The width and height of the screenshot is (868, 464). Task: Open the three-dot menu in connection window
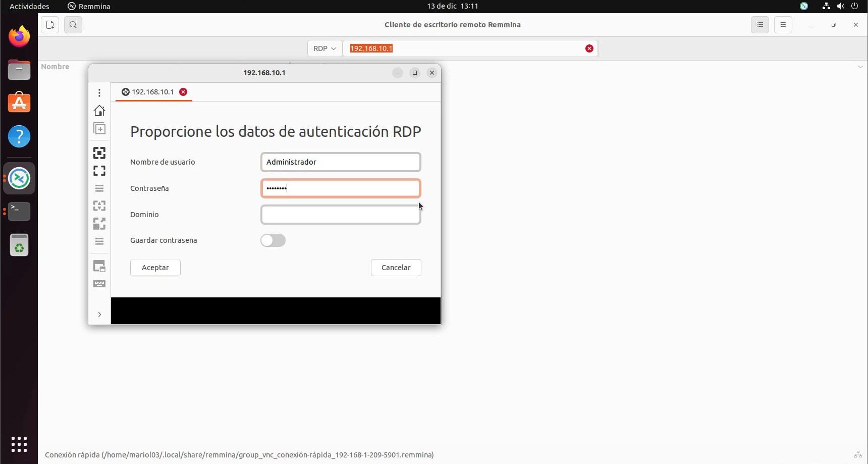pyautogui.click(x=99, y=93)
